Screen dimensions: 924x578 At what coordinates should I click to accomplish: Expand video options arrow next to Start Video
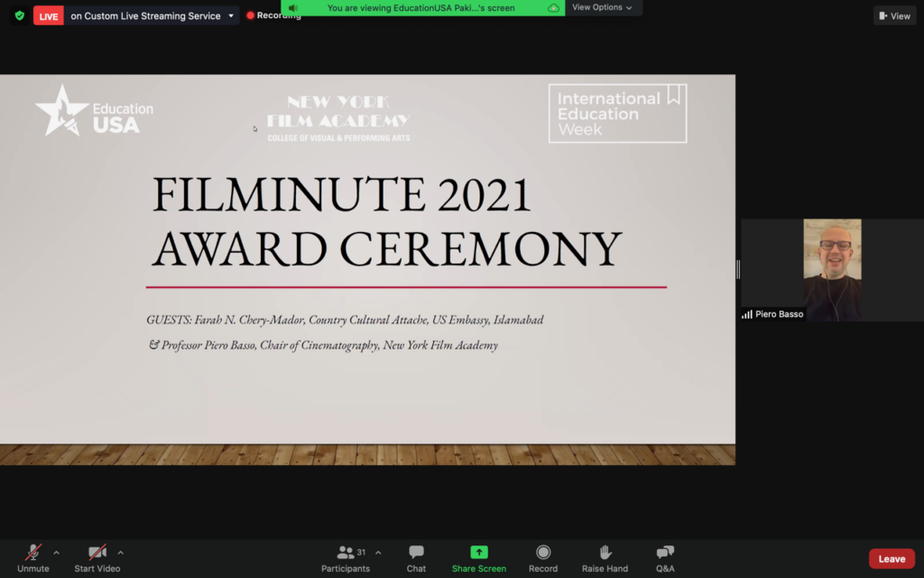point(120,553)
